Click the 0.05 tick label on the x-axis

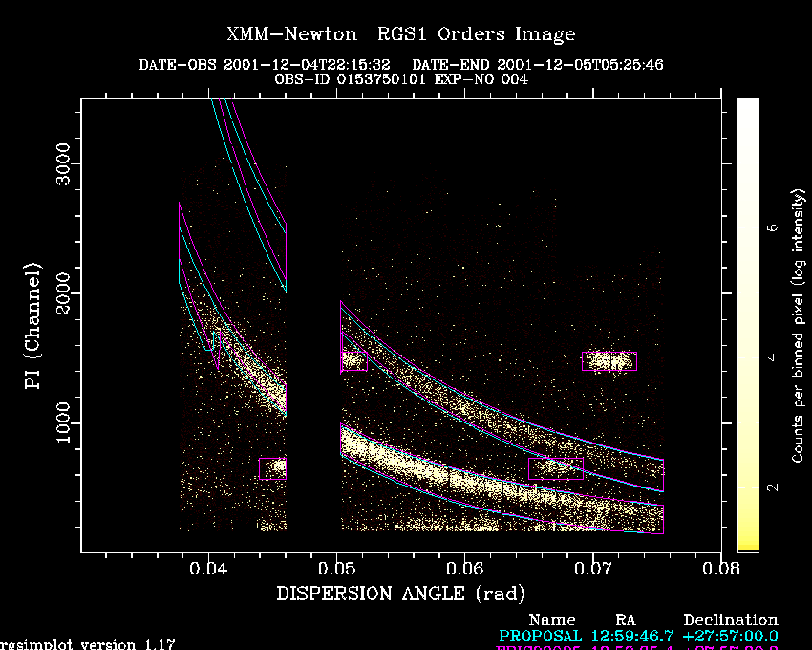(x=336, y=569)
